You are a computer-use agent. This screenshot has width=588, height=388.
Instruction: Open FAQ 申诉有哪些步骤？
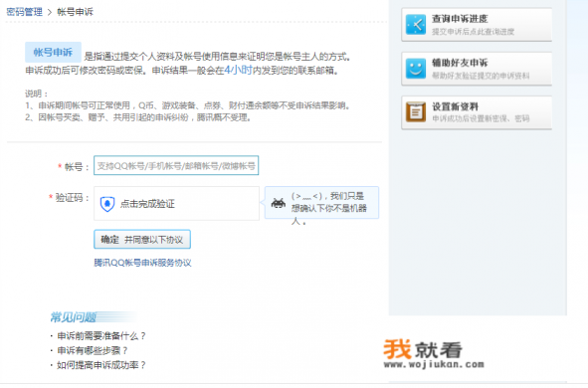[x=93, y=350]
